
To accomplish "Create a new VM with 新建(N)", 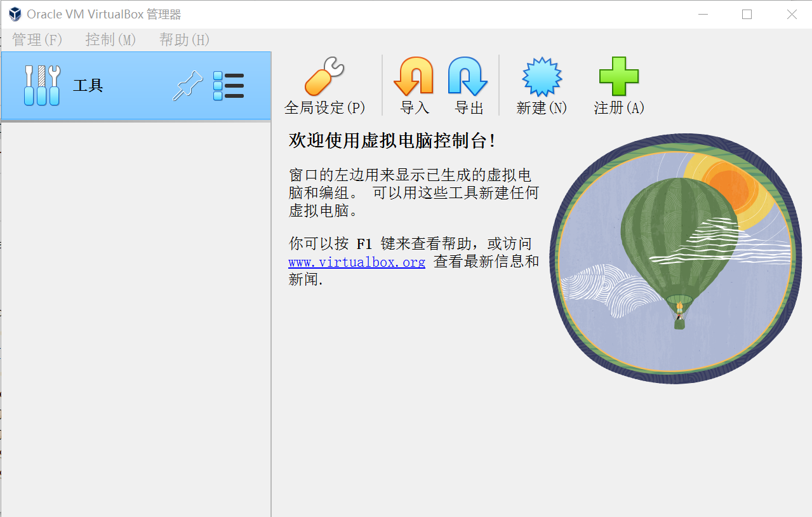I will [x=542, y=86].
